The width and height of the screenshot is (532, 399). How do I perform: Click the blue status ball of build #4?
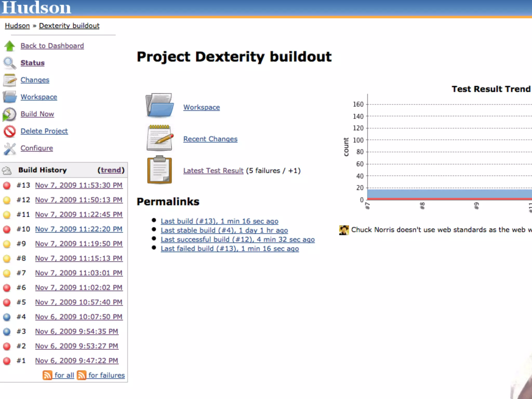click(7, 317)
